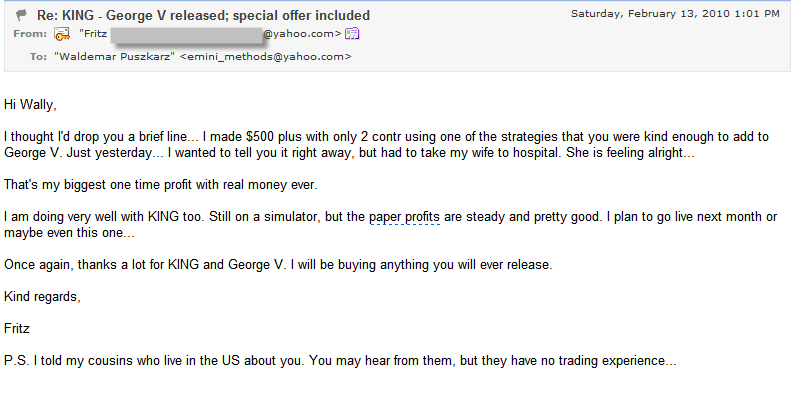Click the "Kind regards," closing line
The height and width of the screenshot is (401, 791).
pos(42,297)
